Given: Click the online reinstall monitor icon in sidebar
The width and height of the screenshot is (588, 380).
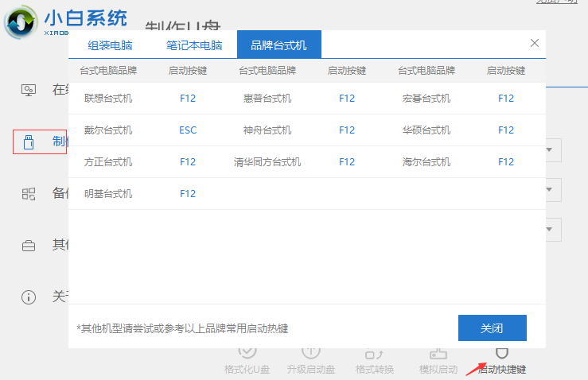Looking at the screenshot, I should [x=29, y=89].
